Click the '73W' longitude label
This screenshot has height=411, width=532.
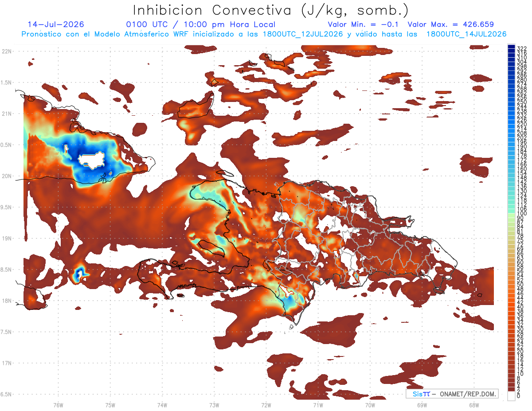point(214,405)
